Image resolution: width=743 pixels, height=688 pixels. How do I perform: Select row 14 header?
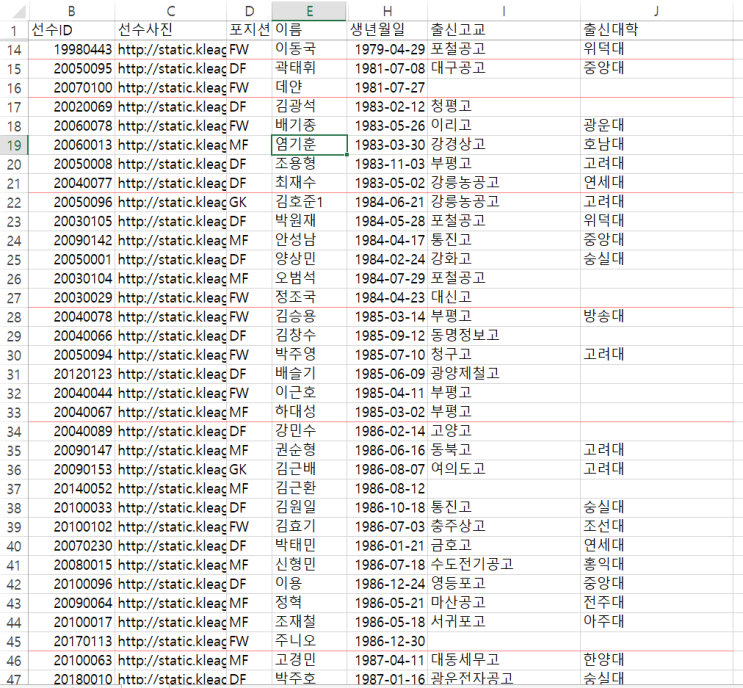14,50
